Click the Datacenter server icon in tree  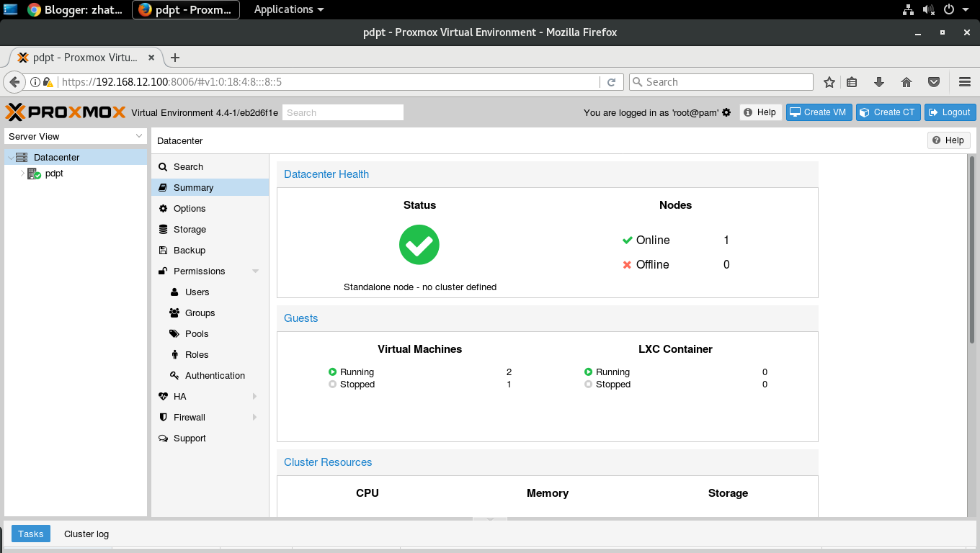(x=22, y=157)
